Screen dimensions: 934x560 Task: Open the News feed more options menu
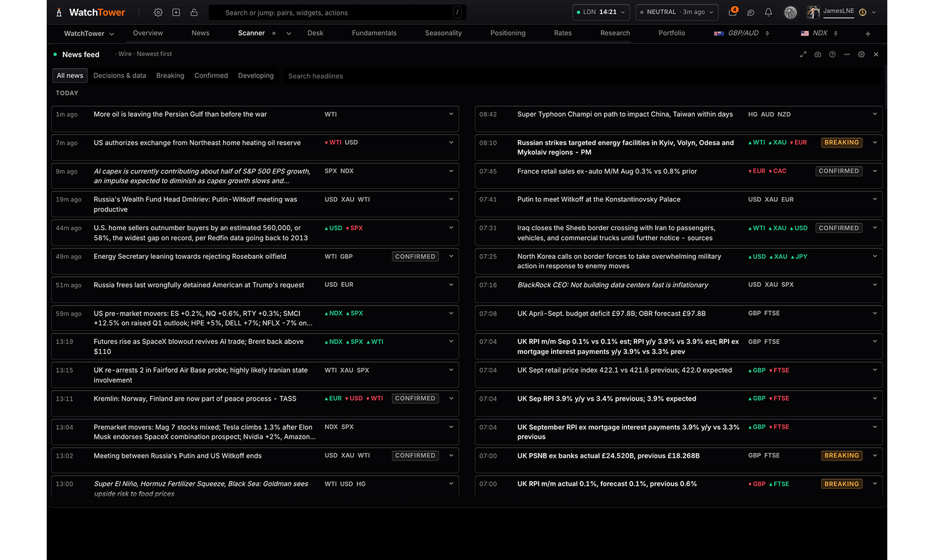pos(847,55)
